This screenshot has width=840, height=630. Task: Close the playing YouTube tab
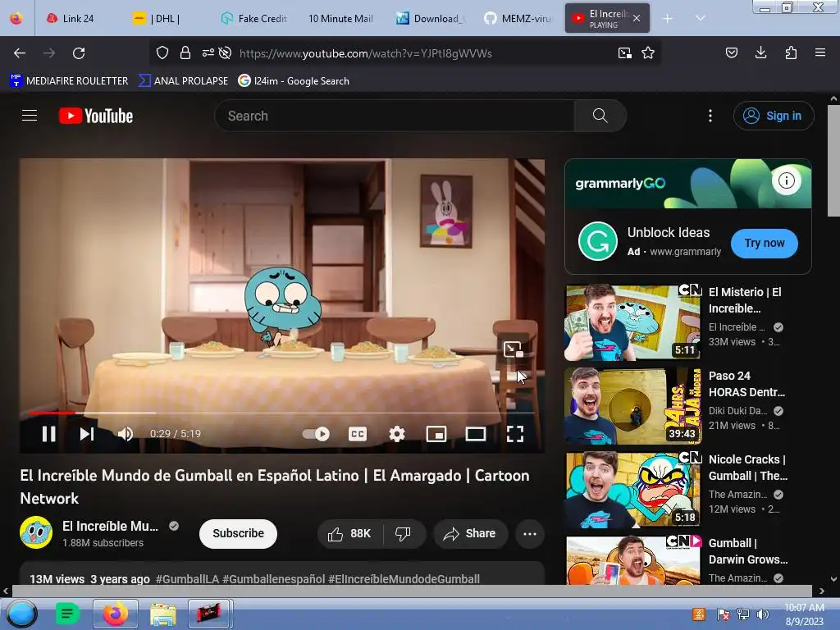[637, 18]
